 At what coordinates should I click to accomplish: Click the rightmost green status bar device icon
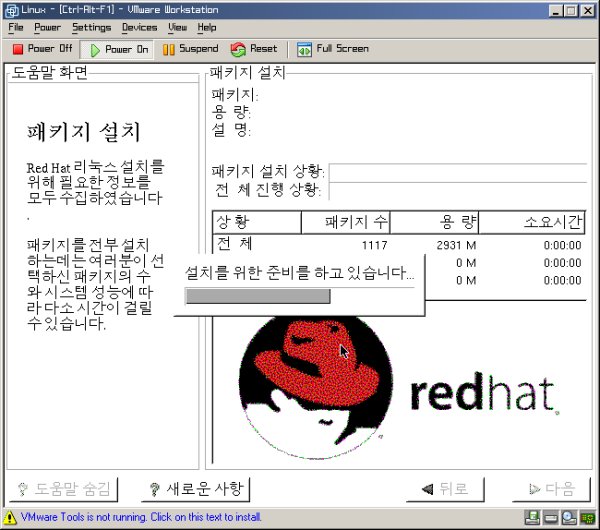587,518
